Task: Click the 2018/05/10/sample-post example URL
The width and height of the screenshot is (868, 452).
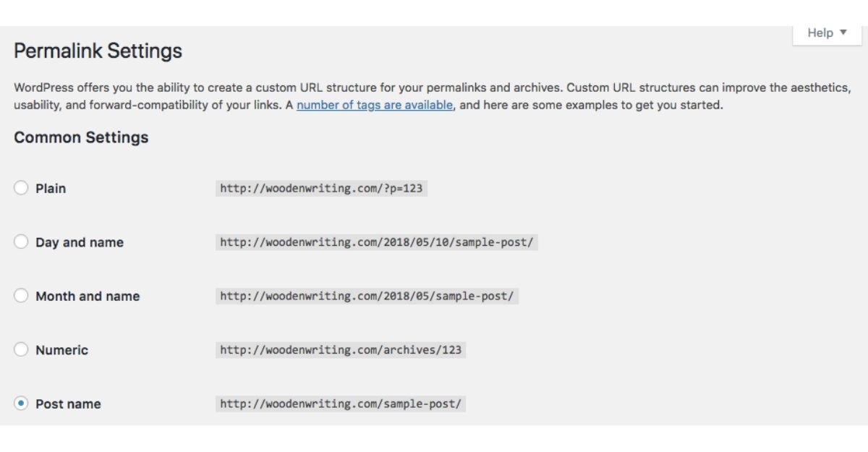Action: (376, 242)
